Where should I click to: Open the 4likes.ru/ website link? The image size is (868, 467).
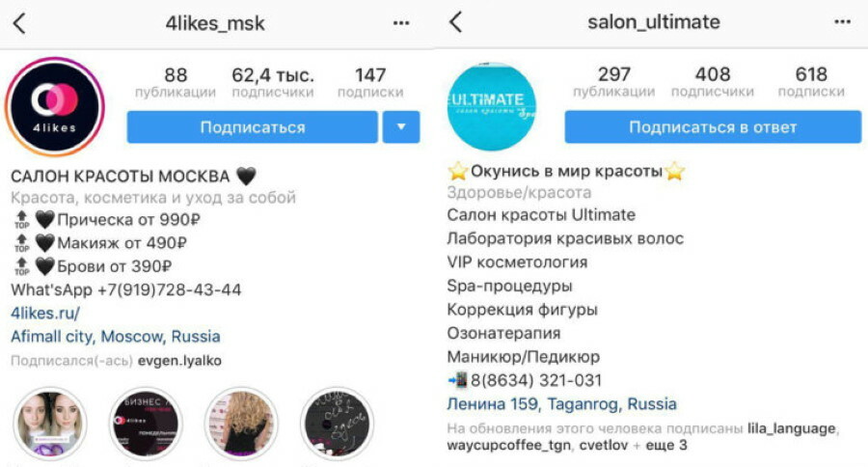[45, 313]
